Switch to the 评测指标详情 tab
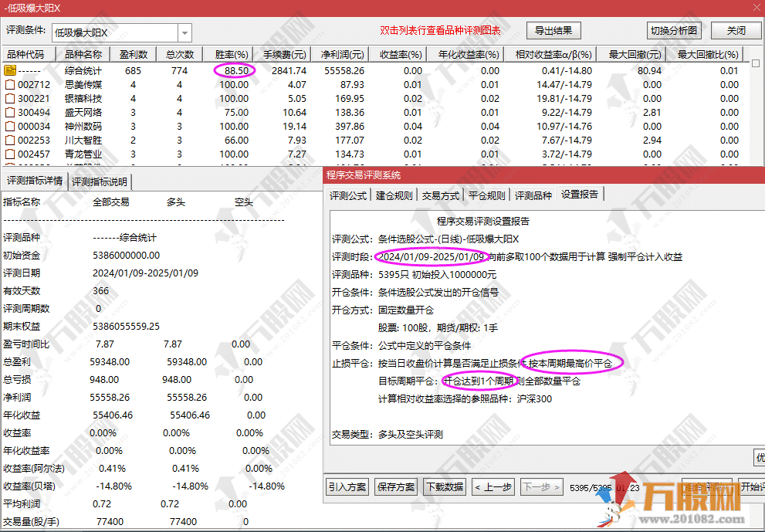765x532 pixels. [x=35, y=181]
